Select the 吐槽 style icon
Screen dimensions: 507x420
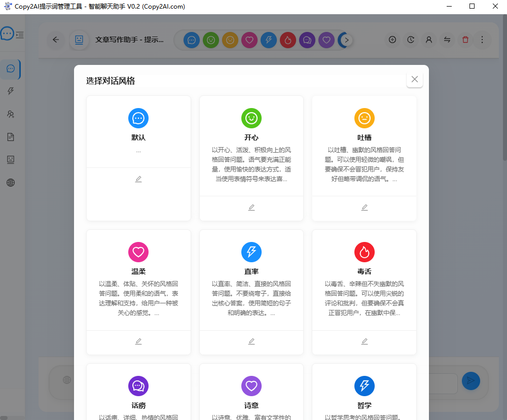point(365,118)
